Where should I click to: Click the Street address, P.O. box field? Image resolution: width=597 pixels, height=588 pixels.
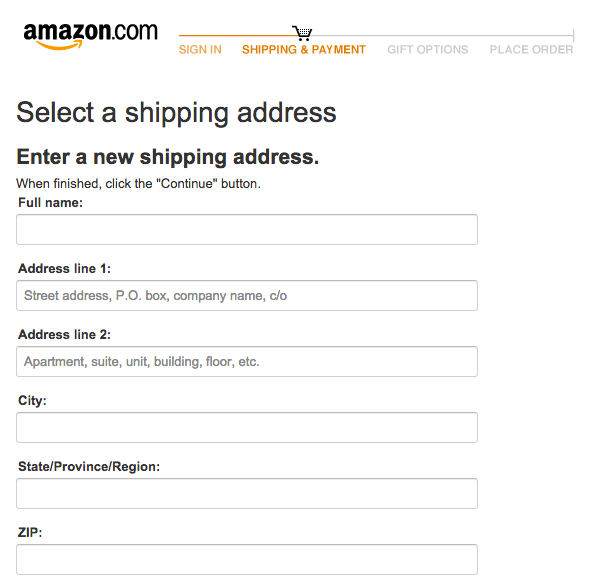pos(247,296)
